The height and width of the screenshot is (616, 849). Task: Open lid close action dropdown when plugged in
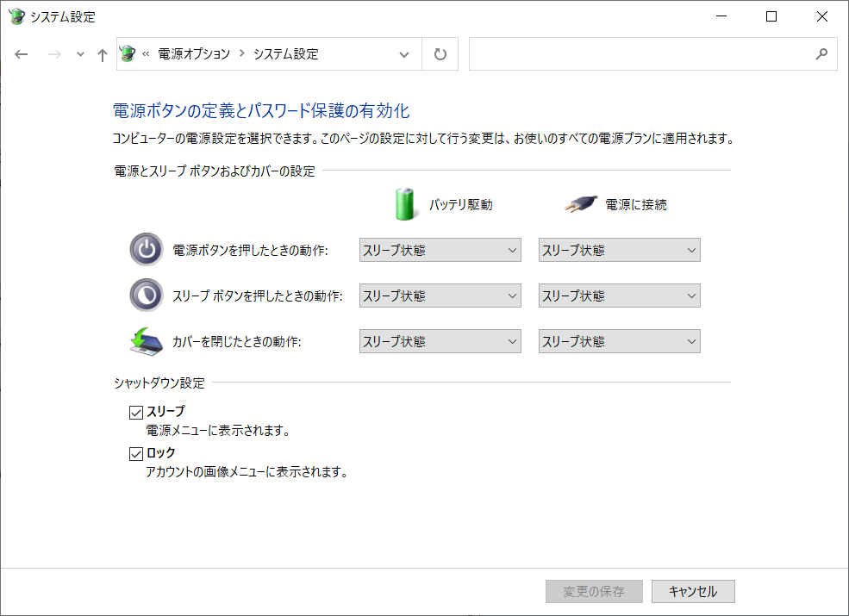tap(620, 341)
